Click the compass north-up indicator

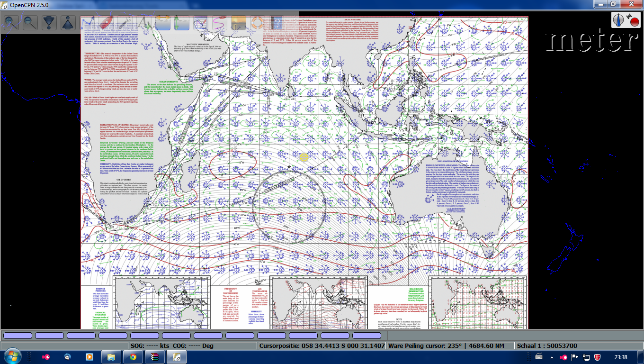pos(618,19)
